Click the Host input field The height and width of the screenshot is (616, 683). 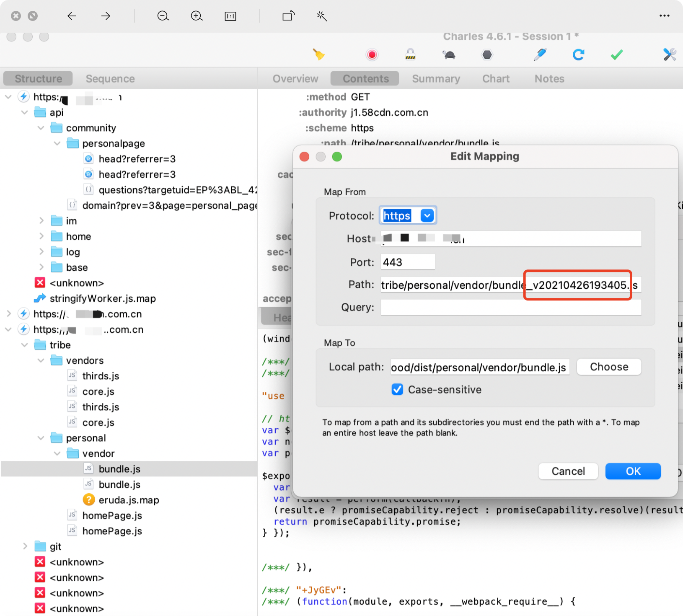point(511,238)
